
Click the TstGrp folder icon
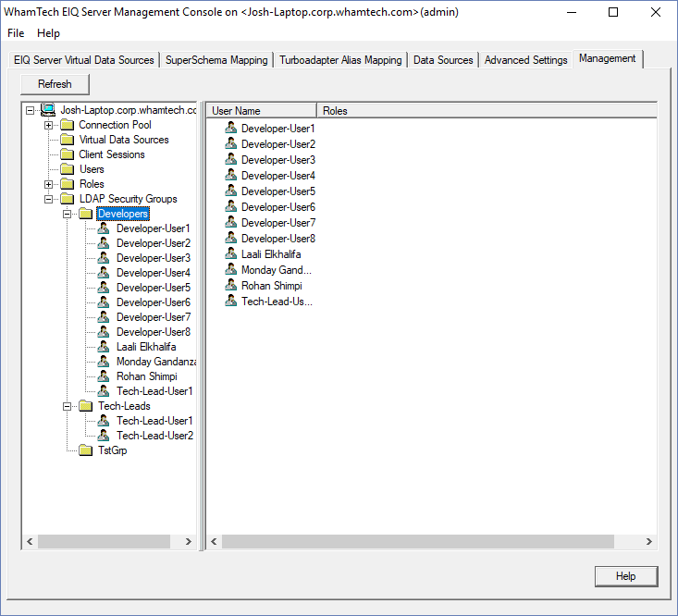point(85,450)
